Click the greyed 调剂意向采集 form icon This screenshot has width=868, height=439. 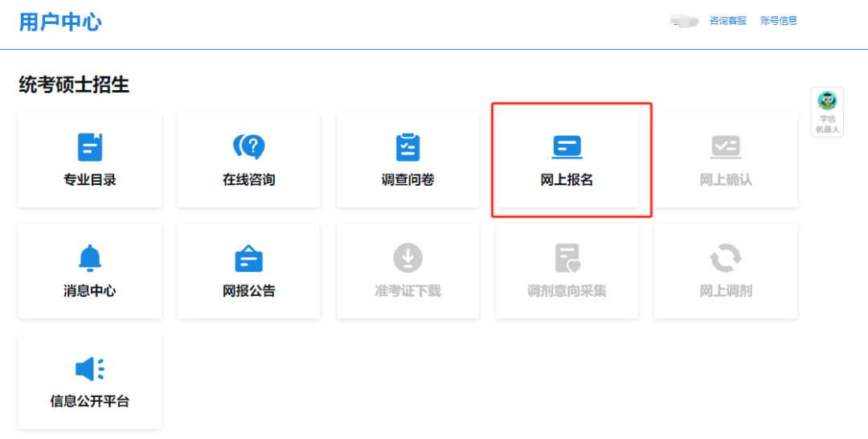point(567,258)
